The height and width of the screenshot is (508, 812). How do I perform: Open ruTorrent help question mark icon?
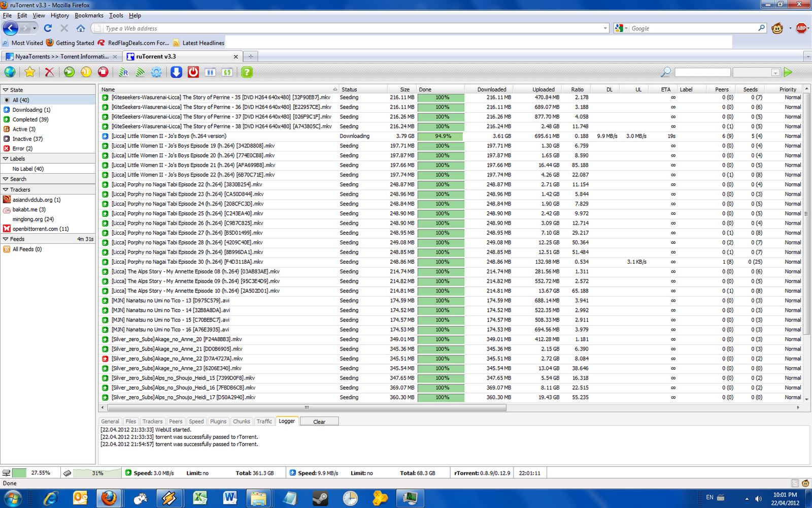(247, 72)
